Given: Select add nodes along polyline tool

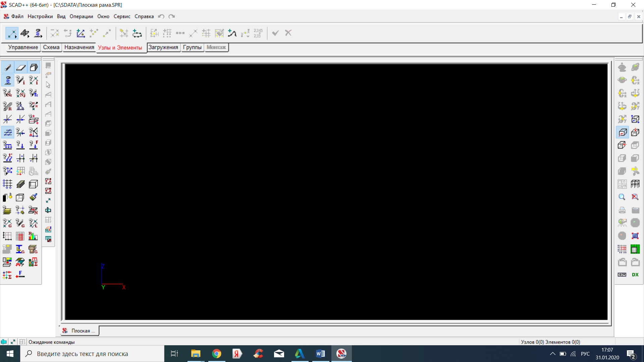Looking at the screenshot, I should tap(232, 33).
